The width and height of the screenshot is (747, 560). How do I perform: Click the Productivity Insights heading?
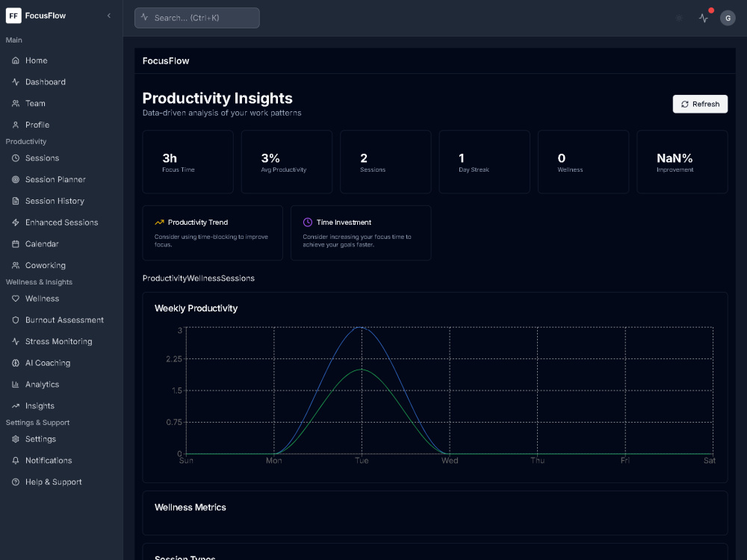pos(217,98)
